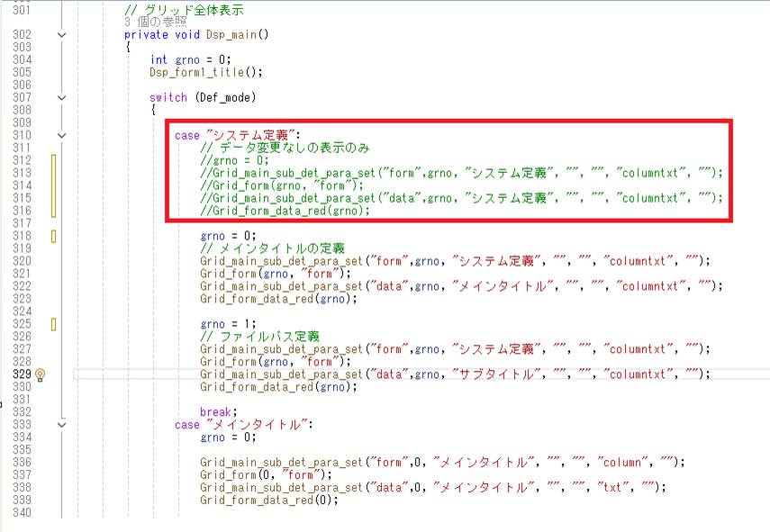Collapse the switch (Def_mode) block
The image size is (770, 532).
point(61,97)
